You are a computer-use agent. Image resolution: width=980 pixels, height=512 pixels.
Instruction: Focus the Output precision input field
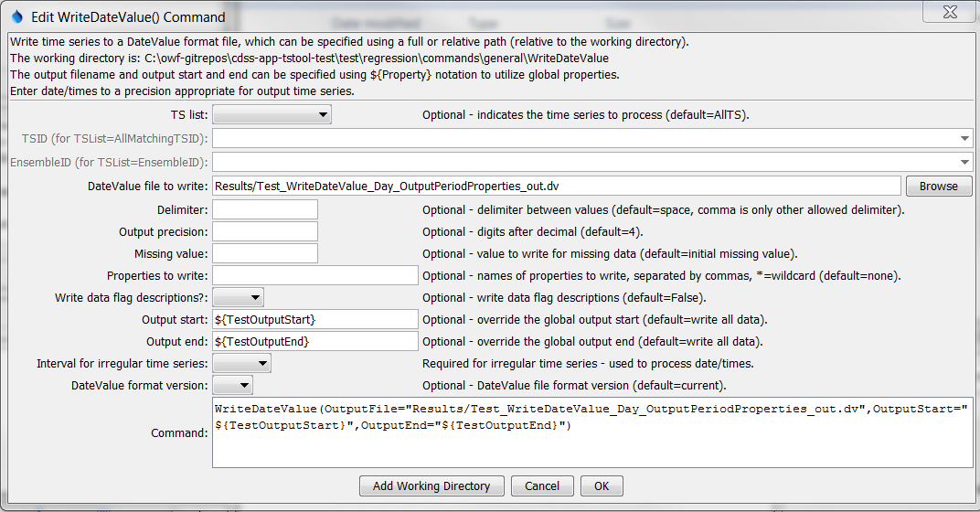pos(265,231)
